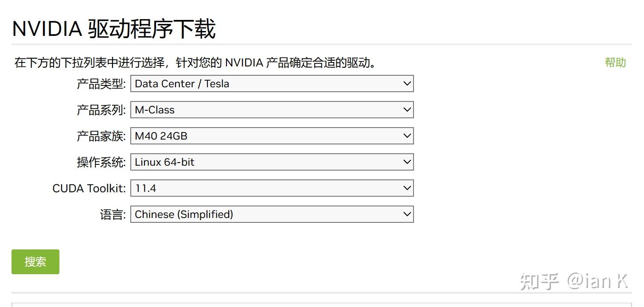Open the 帮助 help link
Image resolution: width=644 pixels, height=307 pixels.
(x=615, y=62)
